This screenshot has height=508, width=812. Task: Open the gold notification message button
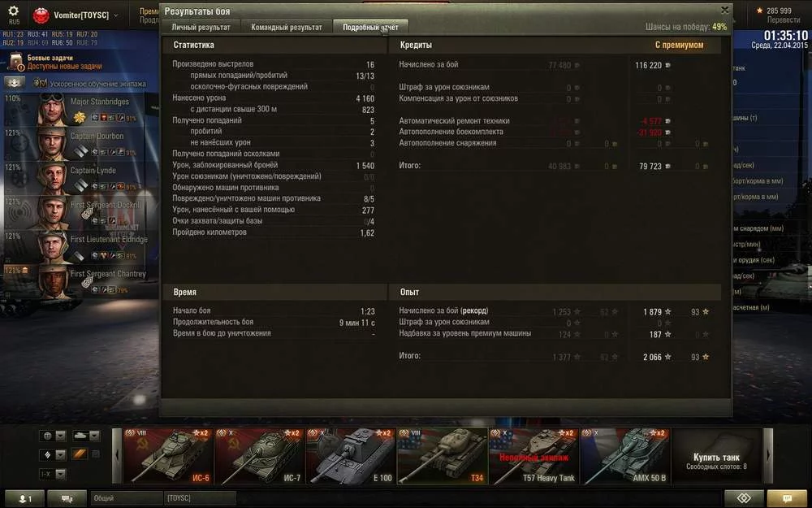pos(787,499)
